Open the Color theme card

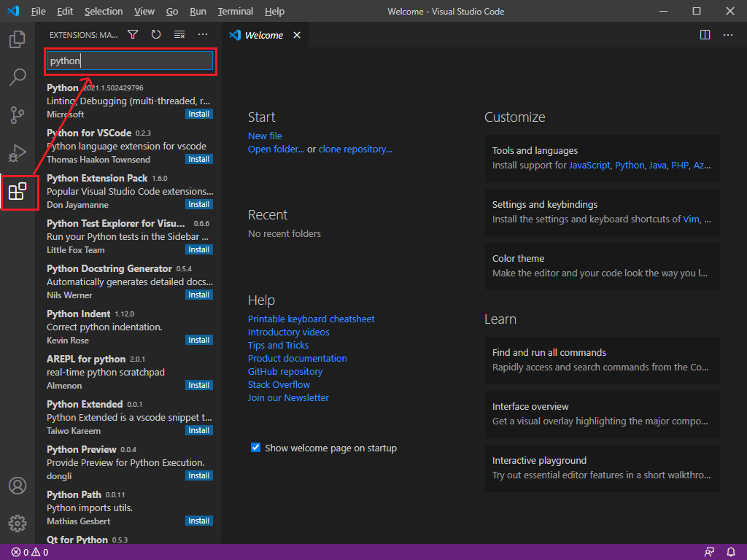[602, 266]
